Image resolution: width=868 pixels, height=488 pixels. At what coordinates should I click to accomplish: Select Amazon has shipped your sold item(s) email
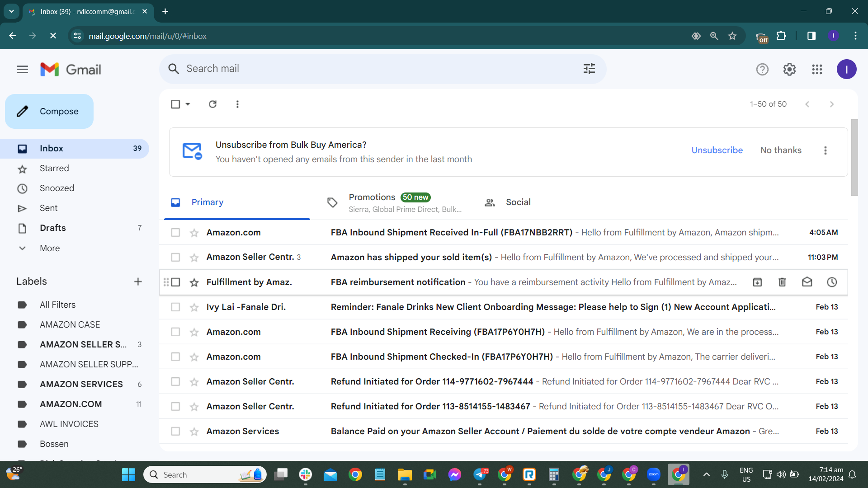click(x=175, y=257)
